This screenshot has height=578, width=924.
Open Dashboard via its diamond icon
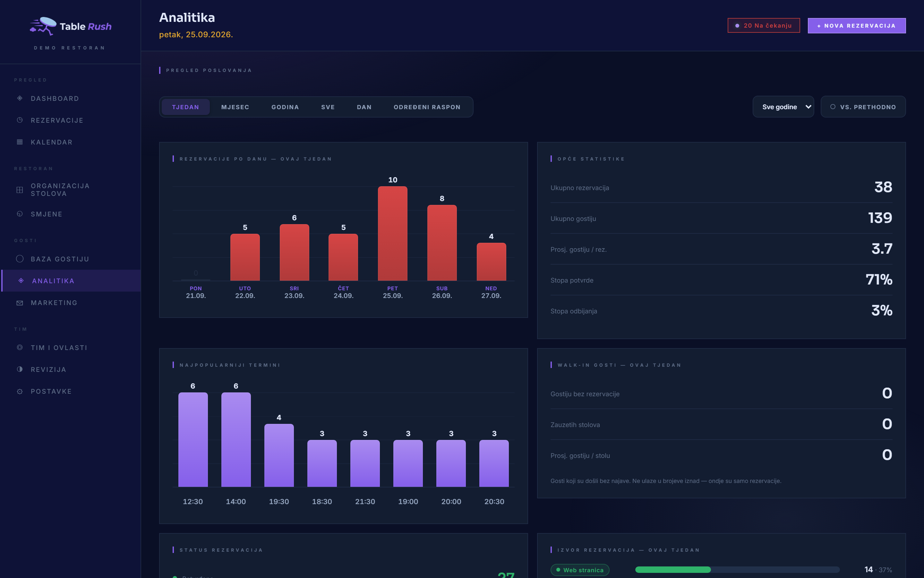[x=20, y=98]
